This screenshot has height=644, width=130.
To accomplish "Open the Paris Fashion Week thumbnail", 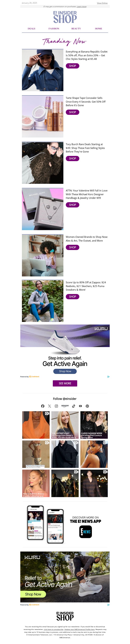I will (x=94, y=425).
